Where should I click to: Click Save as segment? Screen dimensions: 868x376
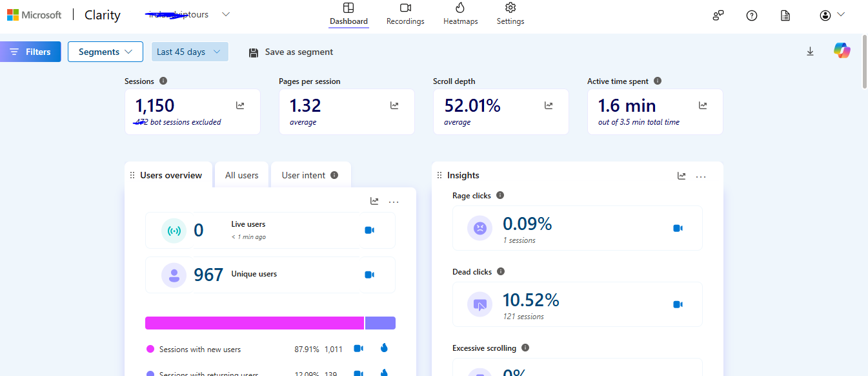(291, 52)
